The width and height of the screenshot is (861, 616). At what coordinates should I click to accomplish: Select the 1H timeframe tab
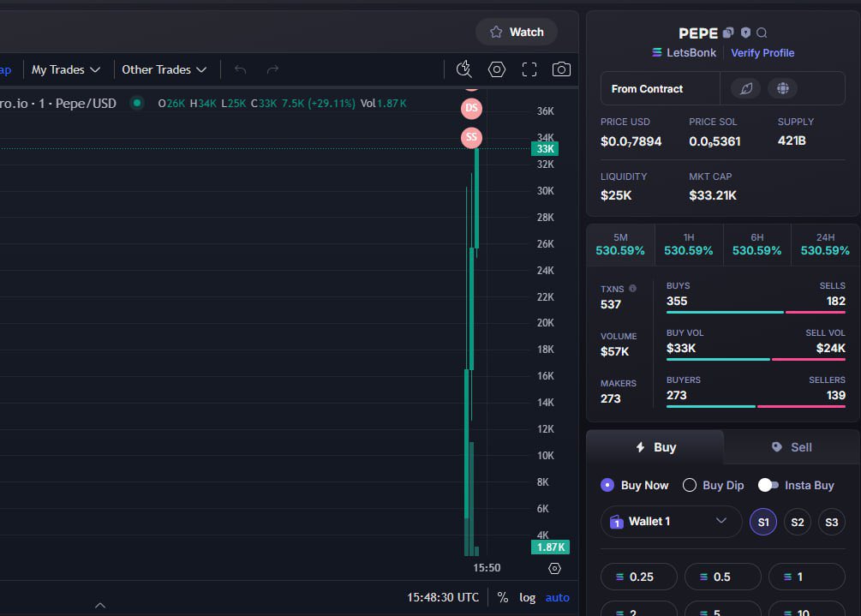[689, 244]
